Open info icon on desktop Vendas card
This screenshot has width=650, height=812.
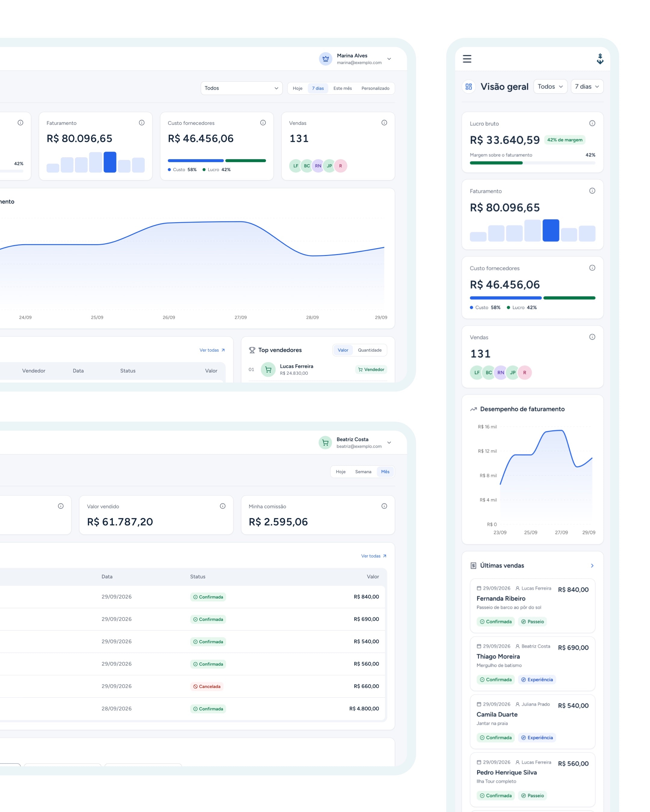click(384, 123)
